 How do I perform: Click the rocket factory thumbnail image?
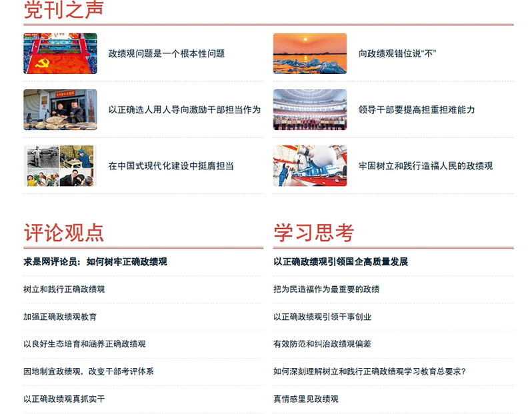[x=309, y=166]
